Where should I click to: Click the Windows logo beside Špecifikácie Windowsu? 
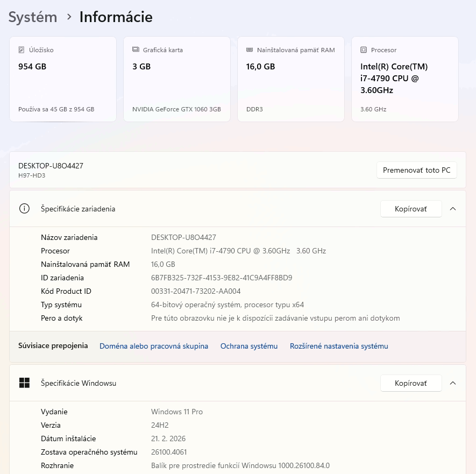tap(24, 383)
